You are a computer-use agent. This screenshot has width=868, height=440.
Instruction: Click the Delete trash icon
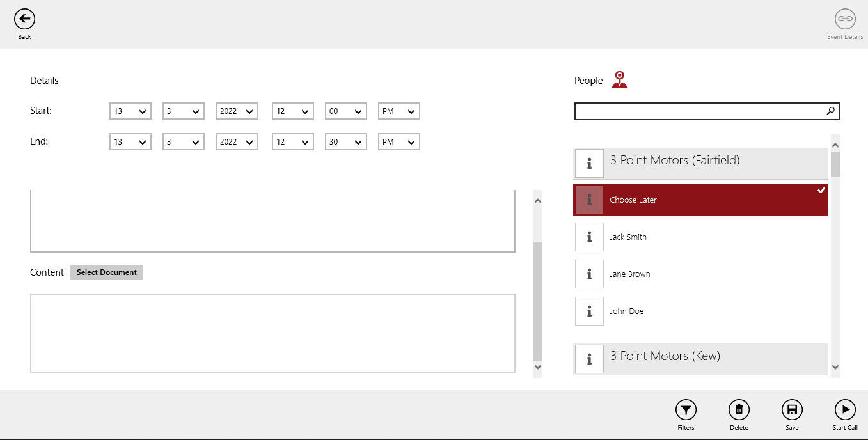point(739,410)
